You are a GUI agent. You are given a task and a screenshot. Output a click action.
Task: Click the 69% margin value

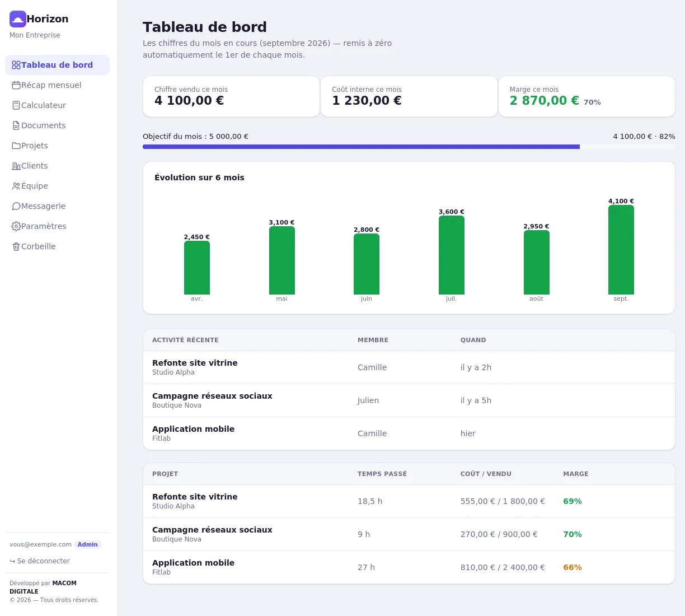(x=573, y=501)
